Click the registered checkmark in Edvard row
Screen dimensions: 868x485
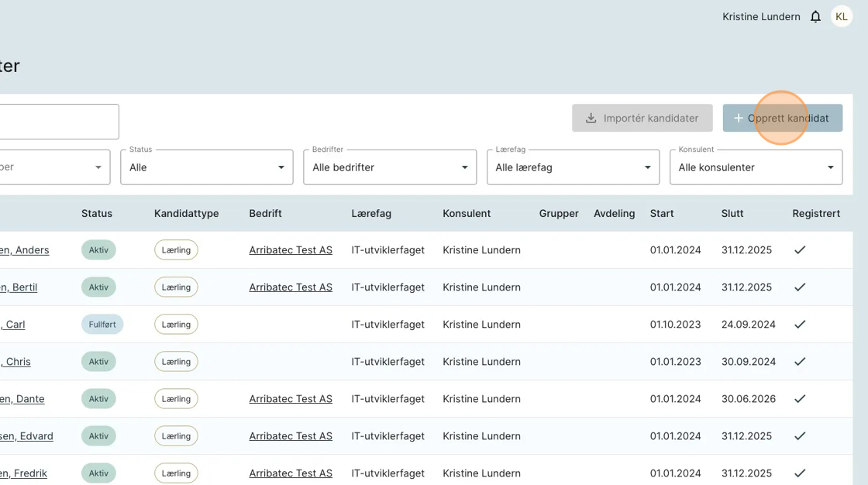coord(800,436)
